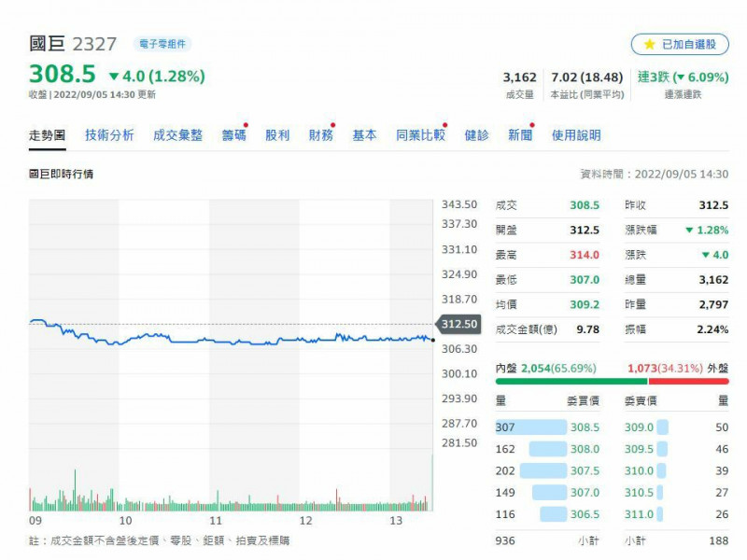Click the red 外盤 ratio bar
The width and height of the screenshot is (747, 560).
[x=688, y=381]
